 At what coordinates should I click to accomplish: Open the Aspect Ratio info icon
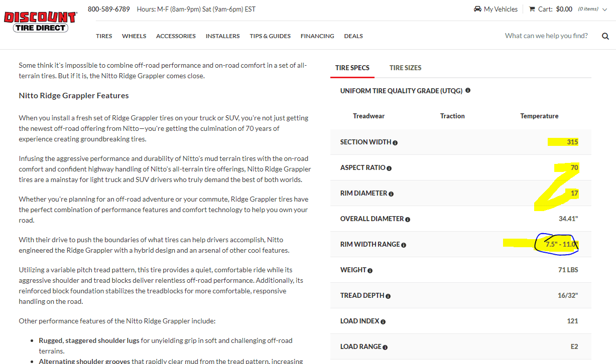[x=389, y=168]
